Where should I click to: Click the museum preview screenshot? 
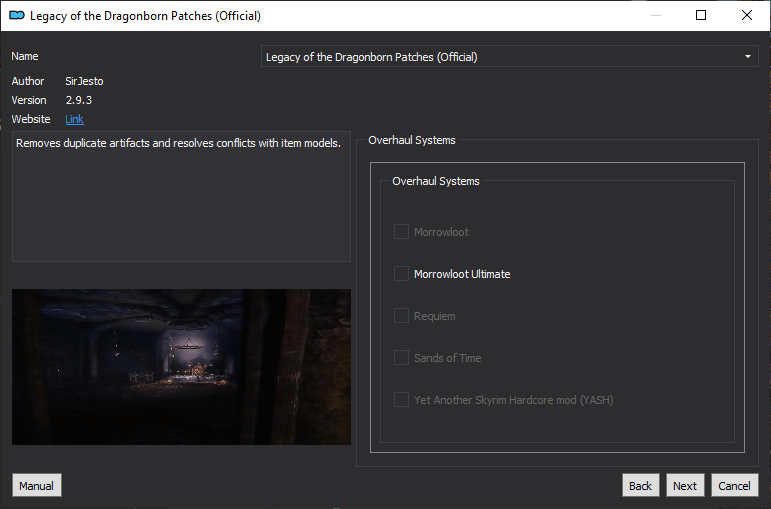click(181, 367)
